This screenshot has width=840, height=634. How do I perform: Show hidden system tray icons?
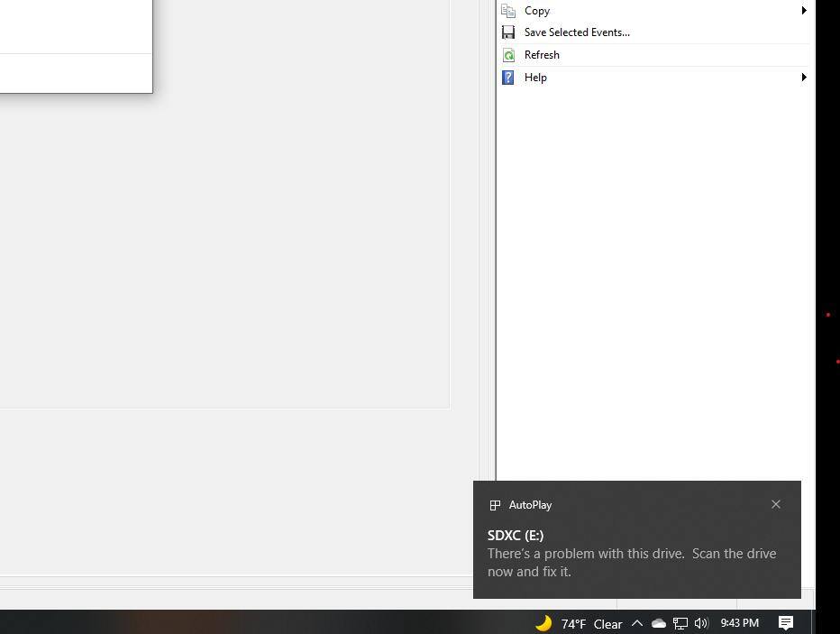(x=637, y=623)
